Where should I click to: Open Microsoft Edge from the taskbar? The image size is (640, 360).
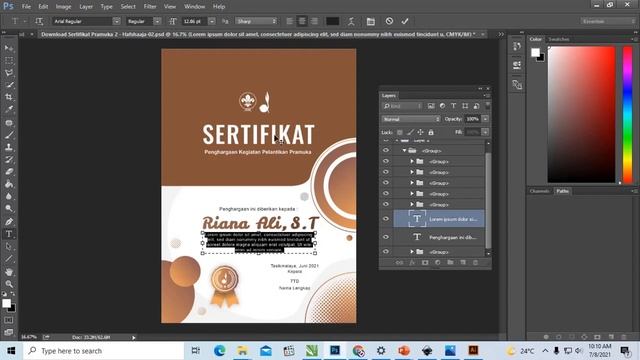pos(219,351)
